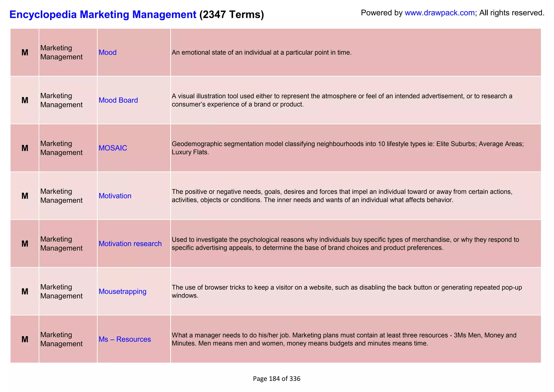Click definition 'The use of browser tricks'

[x=347, y=291]
